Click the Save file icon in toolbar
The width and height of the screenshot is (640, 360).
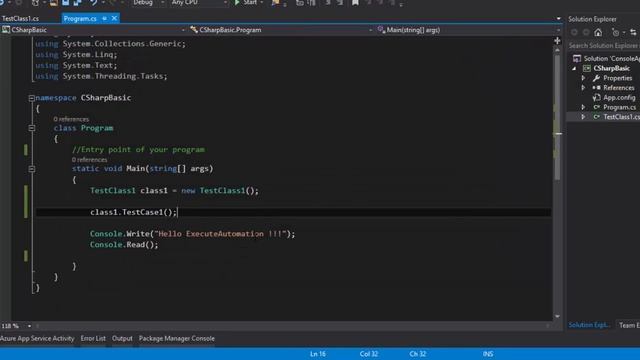pyautogui.click(x=65, y=2)
